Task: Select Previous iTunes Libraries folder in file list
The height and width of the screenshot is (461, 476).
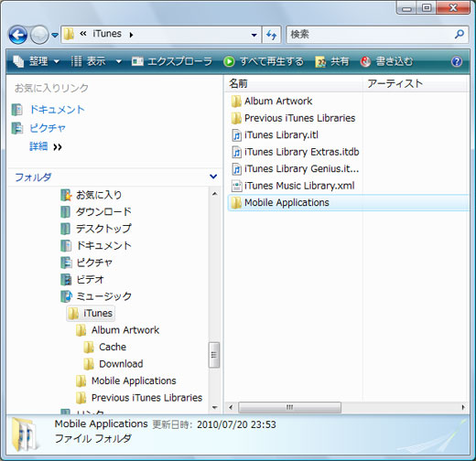Action: 293,118
